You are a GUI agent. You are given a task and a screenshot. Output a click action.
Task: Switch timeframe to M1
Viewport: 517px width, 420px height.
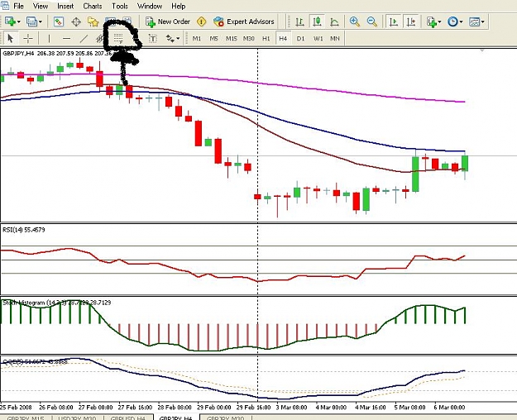(x=197, y=39)
